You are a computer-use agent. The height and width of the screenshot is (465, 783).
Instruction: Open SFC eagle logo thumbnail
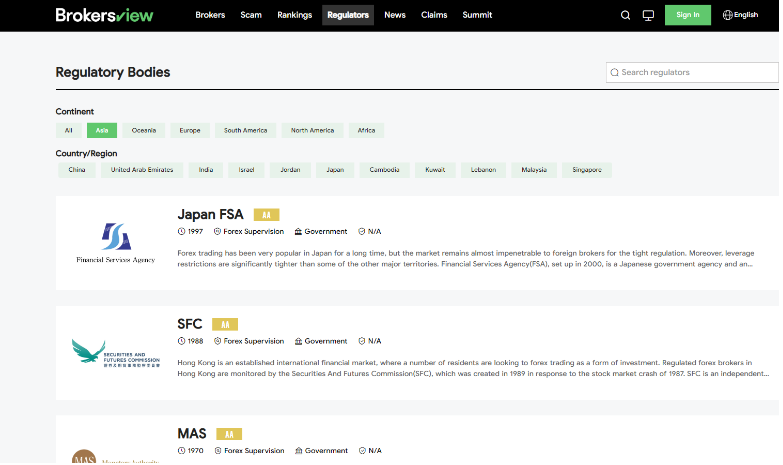116,353
